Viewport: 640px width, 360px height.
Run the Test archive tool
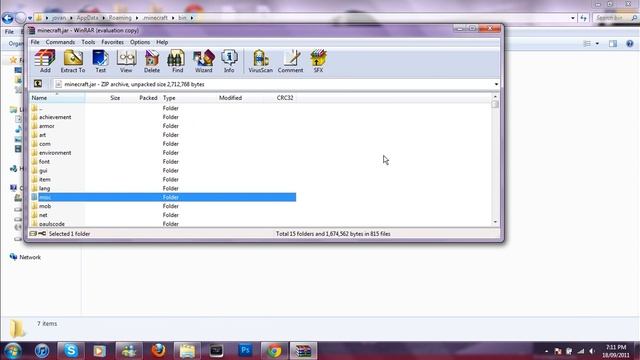tap(100, 61)
